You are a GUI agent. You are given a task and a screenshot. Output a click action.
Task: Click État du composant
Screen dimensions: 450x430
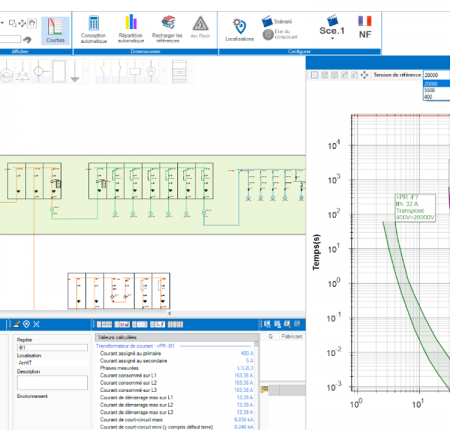pos(280,34)
